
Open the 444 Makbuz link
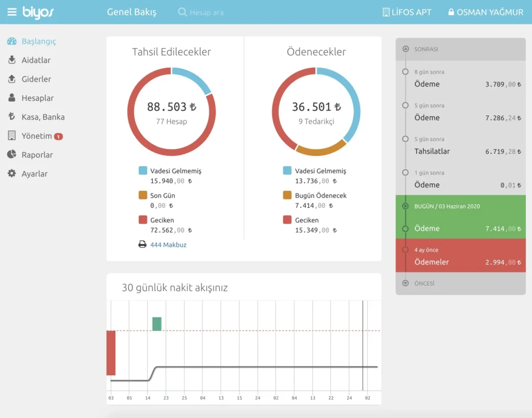click(x=168, y=244)
